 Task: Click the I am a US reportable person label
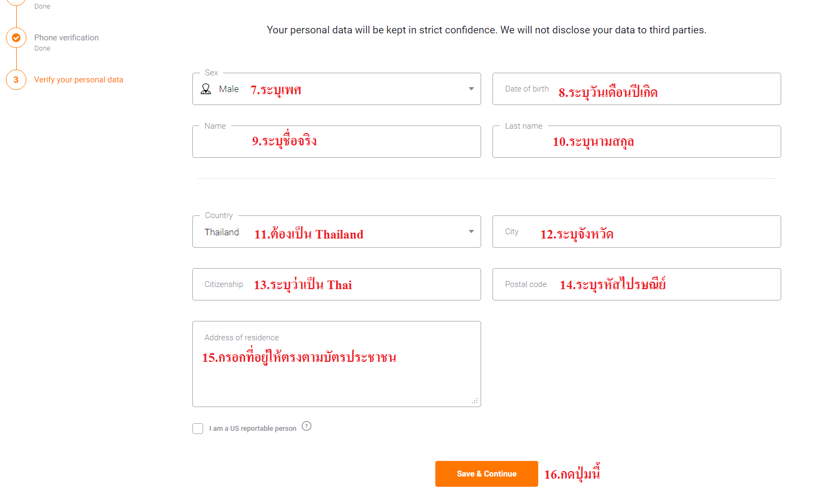tap(253, 429)
